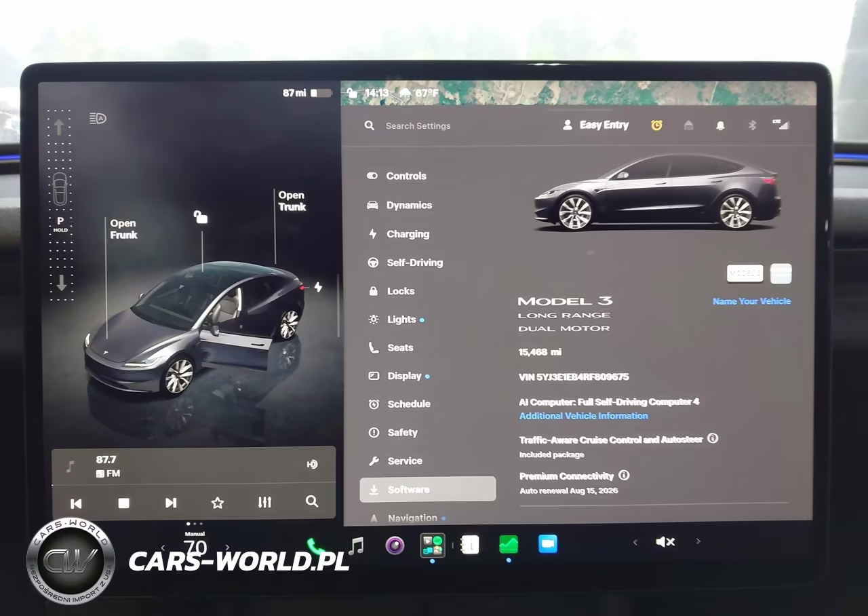Unmute the speaker volume icon
Viewport: 868px width, 616px height.
click(665, 541)
